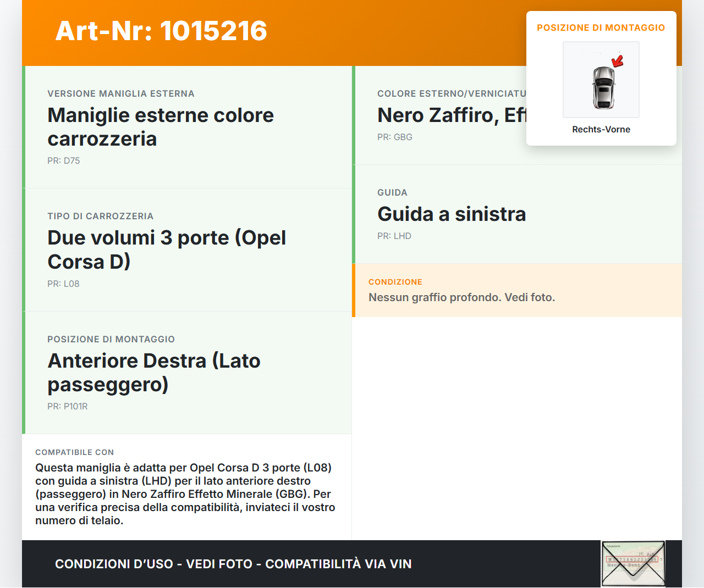Select the "Rechts-Vorne" position label

601,129
